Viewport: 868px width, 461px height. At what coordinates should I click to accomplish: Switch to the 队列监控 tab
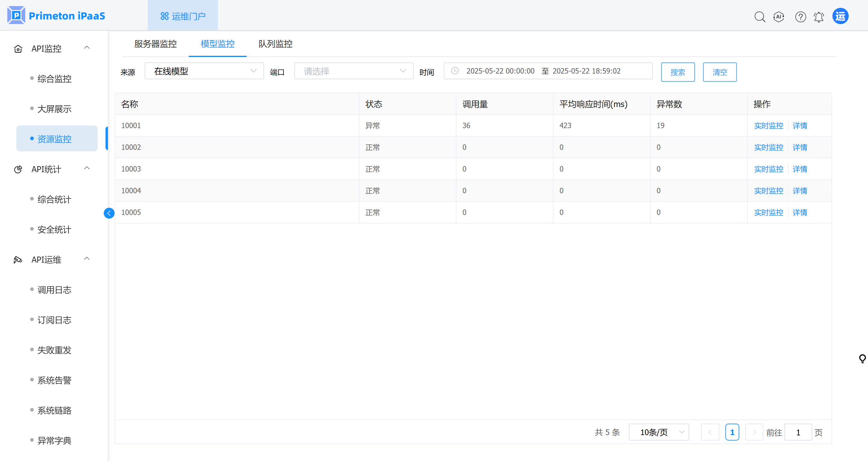click(x=275, y=44)
